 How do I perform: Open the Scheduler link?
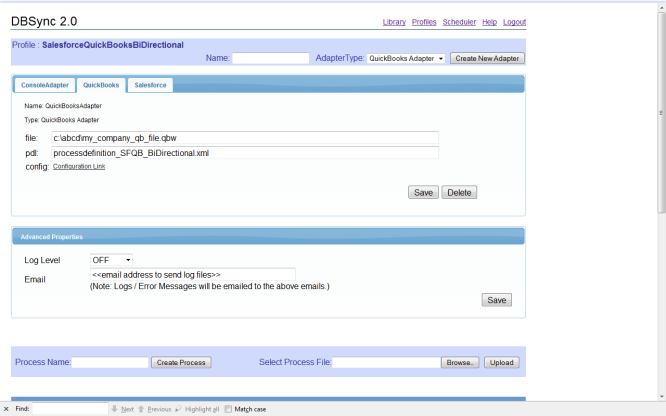pyautogui.click(x=459, y=22)
